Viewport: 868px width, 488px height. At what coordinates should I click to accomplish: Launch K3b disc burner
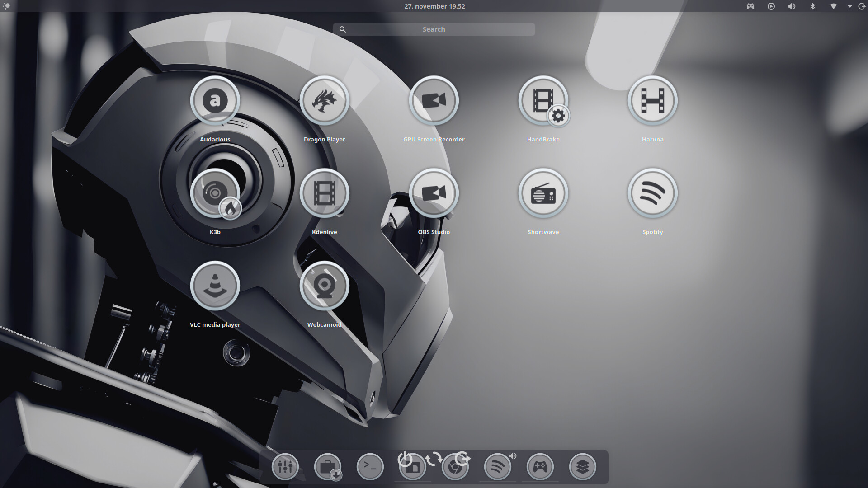pos(215,193)
